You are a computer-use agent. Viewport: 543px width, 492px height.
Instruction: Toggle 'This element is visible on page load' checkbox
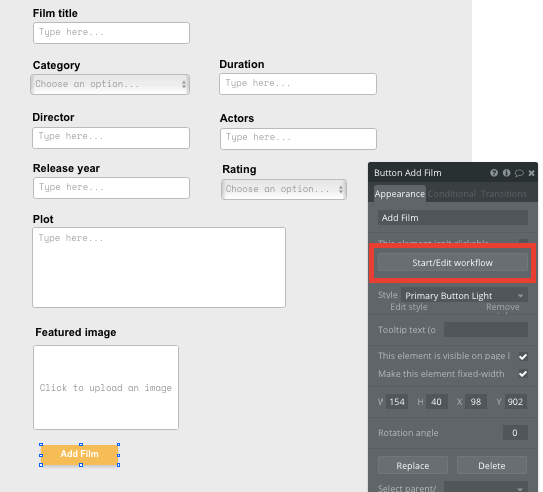[523, 356]
